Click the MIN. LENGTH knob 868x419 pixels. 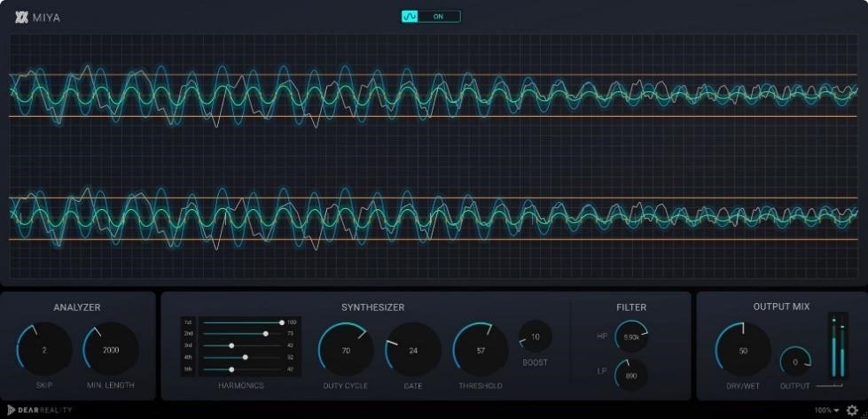pyautogui.click(x=111, y=349)
